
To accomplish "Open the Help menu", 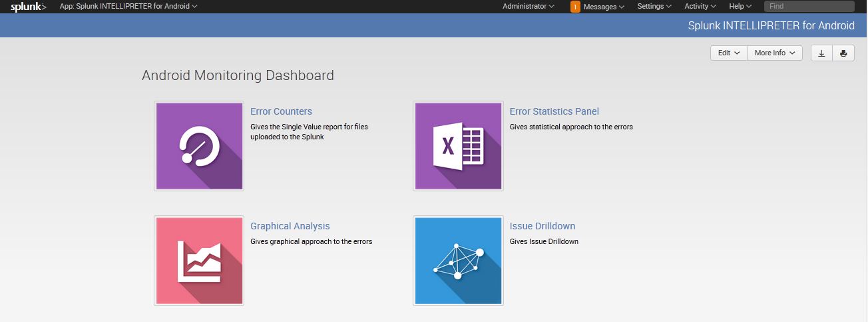I will pyautogui.click(x=740, y=6).
